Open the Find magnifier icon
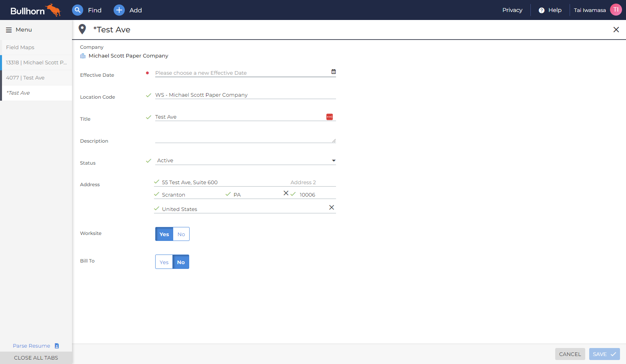 pos(78,10)
